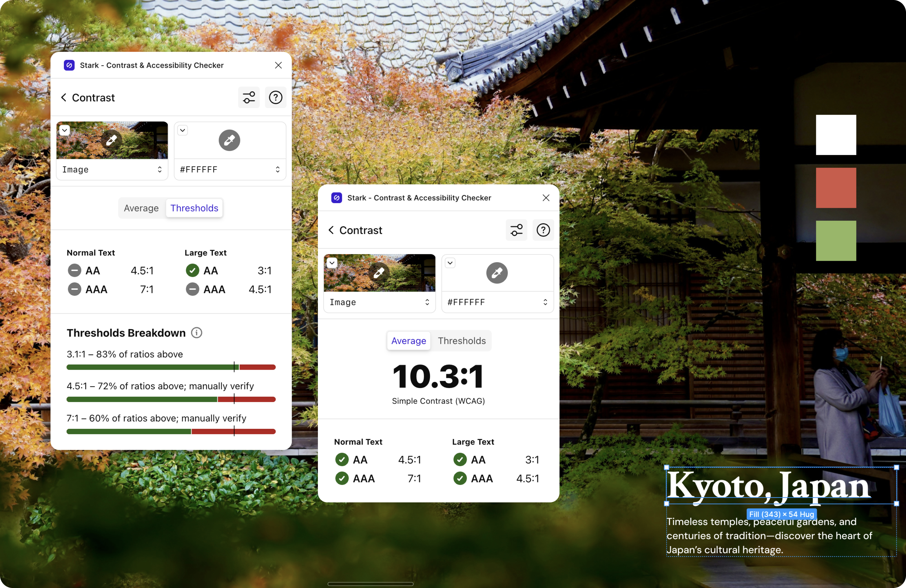Open help icon in Thresholds panel

275,97
